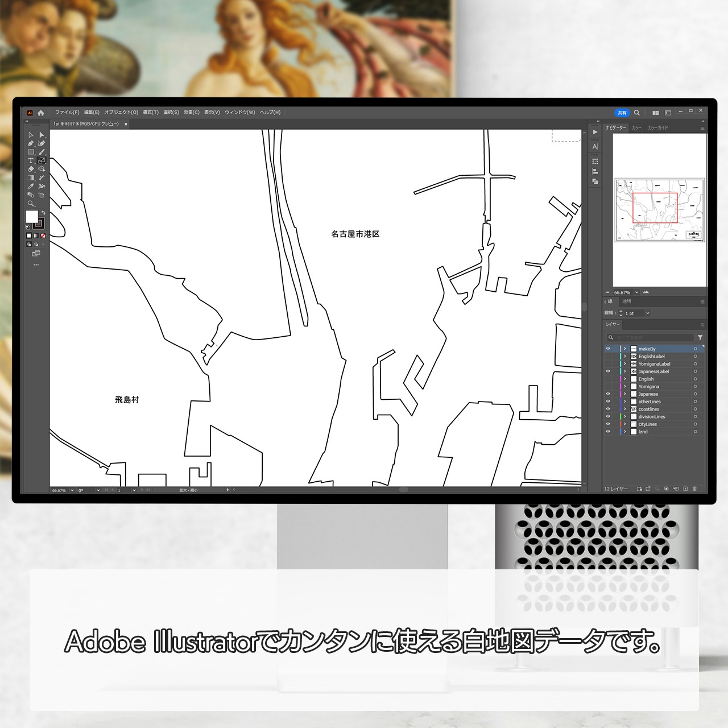Delete selection with Layers trash icon

coord(694,489)
